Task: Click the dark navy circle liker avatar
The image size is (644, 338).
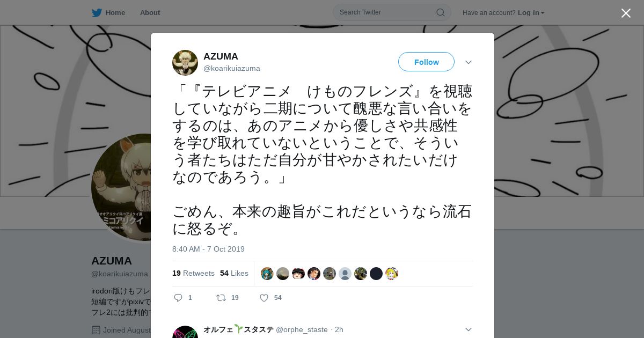Action: tap(376, 274)
